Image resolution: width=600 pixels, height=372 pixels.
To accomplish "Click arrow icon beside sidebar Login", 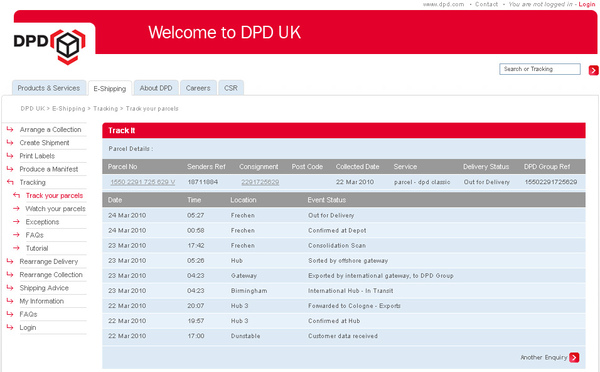I will click(x=10, y=327).
